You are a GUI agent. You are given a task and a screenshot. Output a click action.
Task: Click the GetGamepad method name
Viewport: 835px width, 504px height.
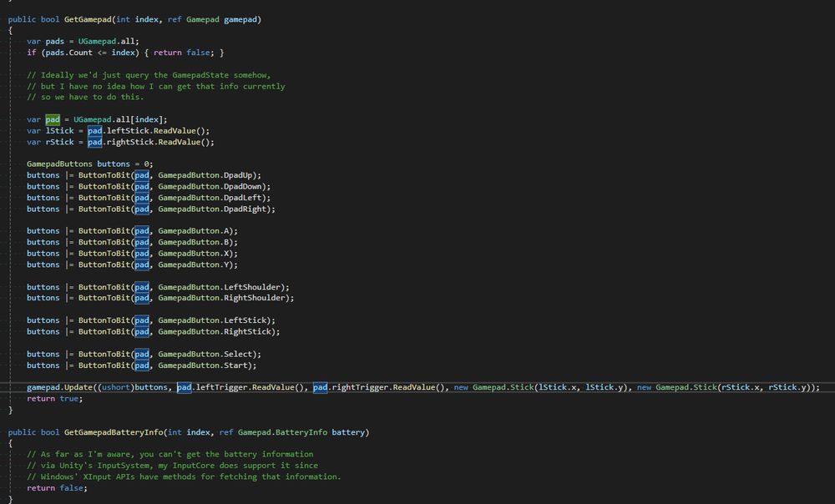(86, 18)
